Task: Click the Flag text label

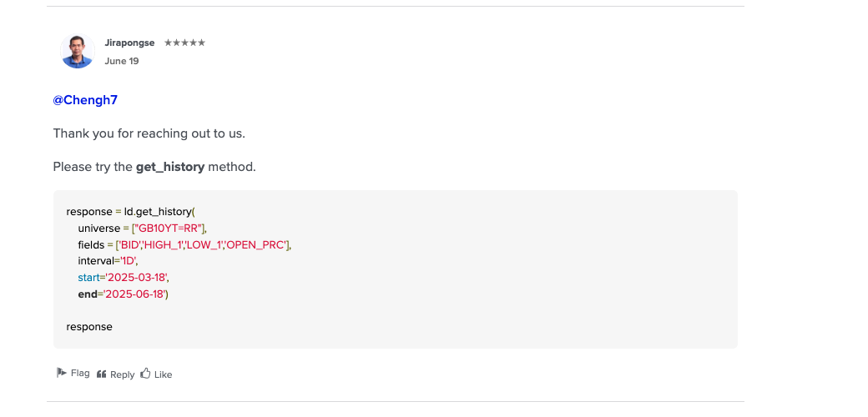Action: click(80, 373)
